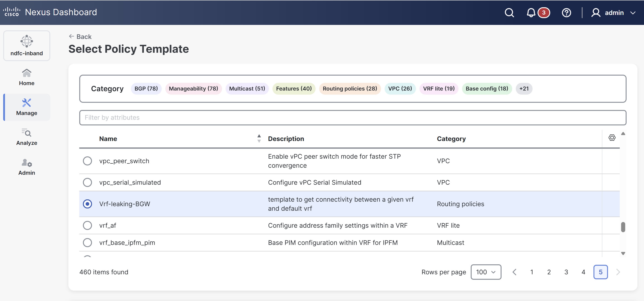Select vrf_af radio button
This screenshot has height=301, width=644.
tap(87, 225)
